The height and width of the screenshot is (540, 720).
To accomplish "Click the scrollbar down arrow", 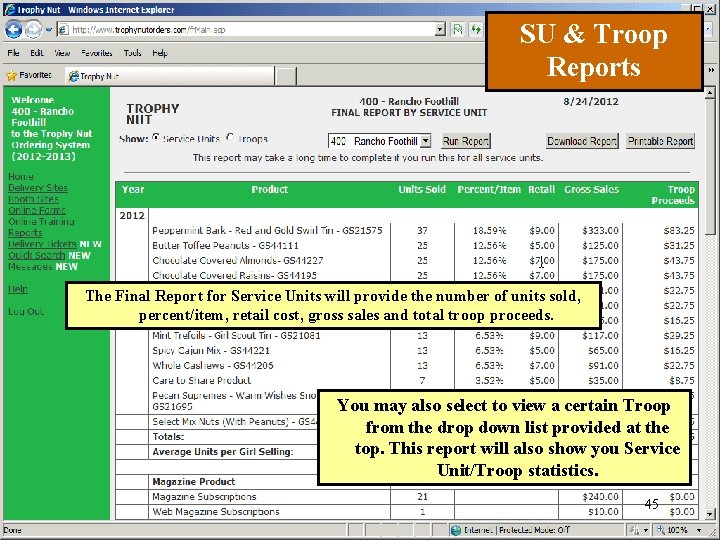I will 709,514.
